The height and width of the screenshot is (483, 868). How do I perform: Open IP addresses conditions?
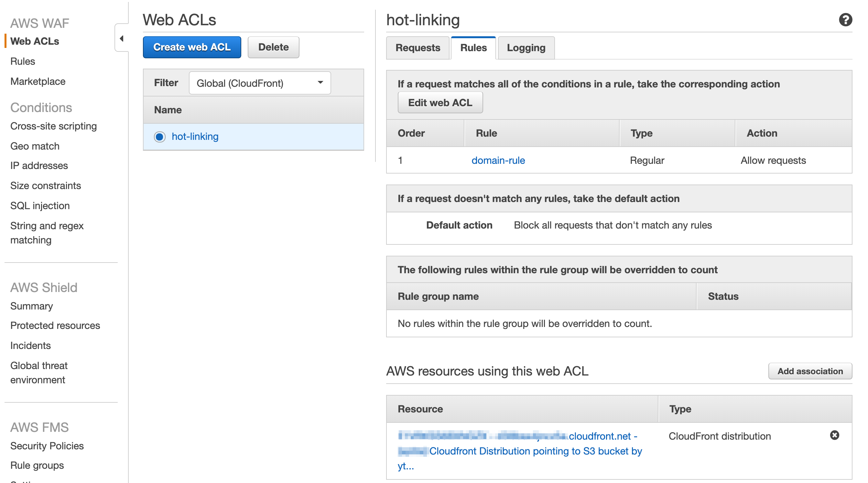point(39,165)
